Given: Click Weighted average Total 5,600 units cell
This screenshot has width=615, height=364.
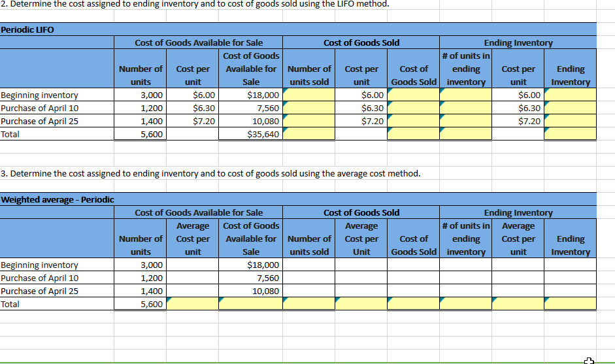Looking at the screenshot, I should pos(141,304).
